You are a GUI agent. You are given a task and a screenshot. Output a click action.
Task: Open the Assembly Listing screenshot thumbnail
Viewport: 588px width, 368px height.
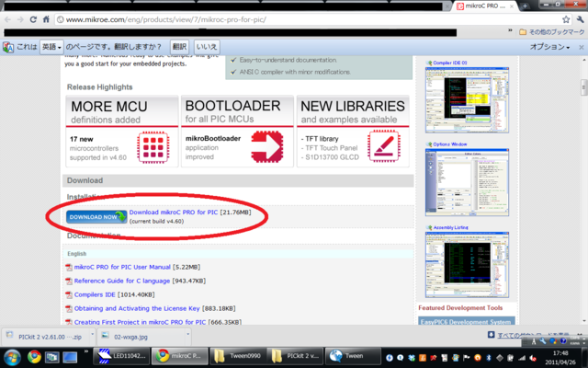coord(467,265)
